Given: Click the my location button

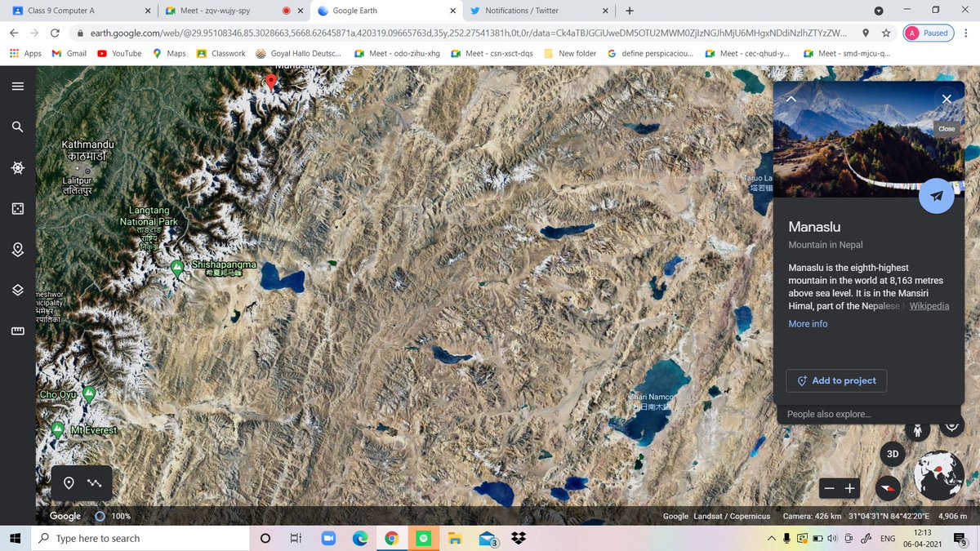Looking at the screenshot, I should pos(951,425).
